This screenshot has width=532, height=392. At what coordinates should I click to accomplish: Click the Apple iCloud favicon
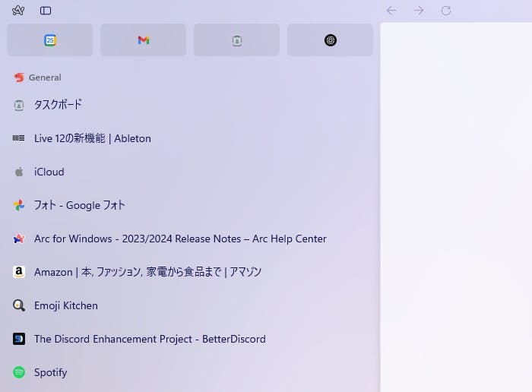click(19, 172)
